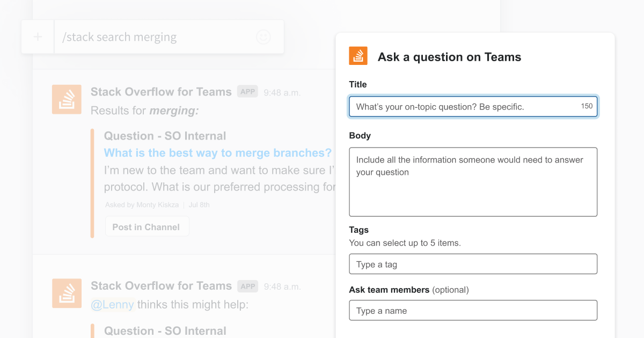Select the emoji smiley icon in the command bar
Screen dimensions: 644x338
(x=263, y=36)
